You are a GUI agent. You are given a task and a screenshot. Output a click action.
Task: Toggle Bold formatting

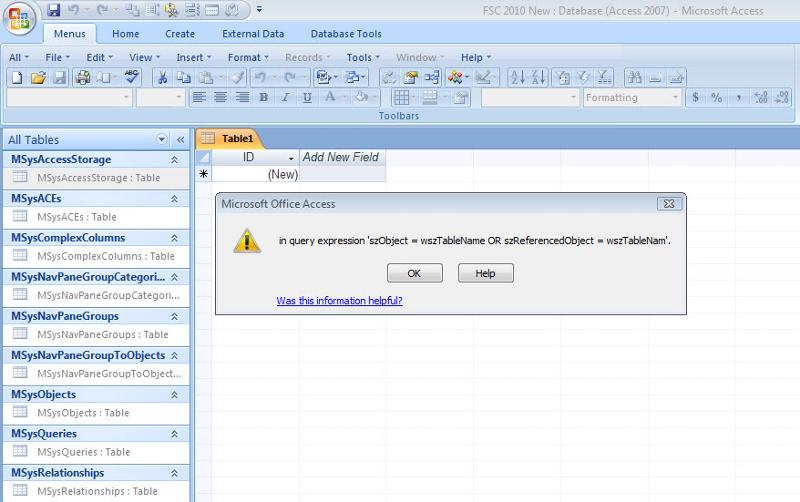pos(263,97)
